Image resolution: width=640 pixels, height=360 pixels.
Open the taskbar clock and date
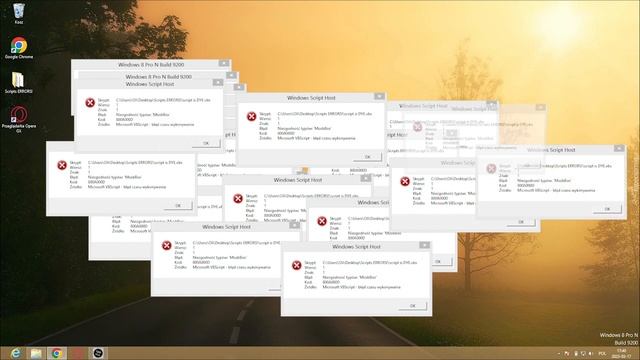pyautogui.click(x=621, y=353)
